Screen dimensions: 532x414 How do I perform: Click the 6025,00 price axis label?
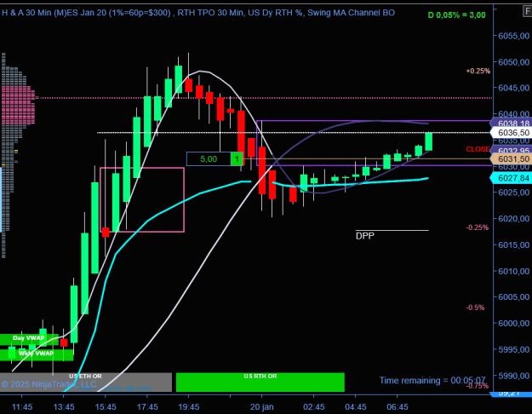pos(513,193)
